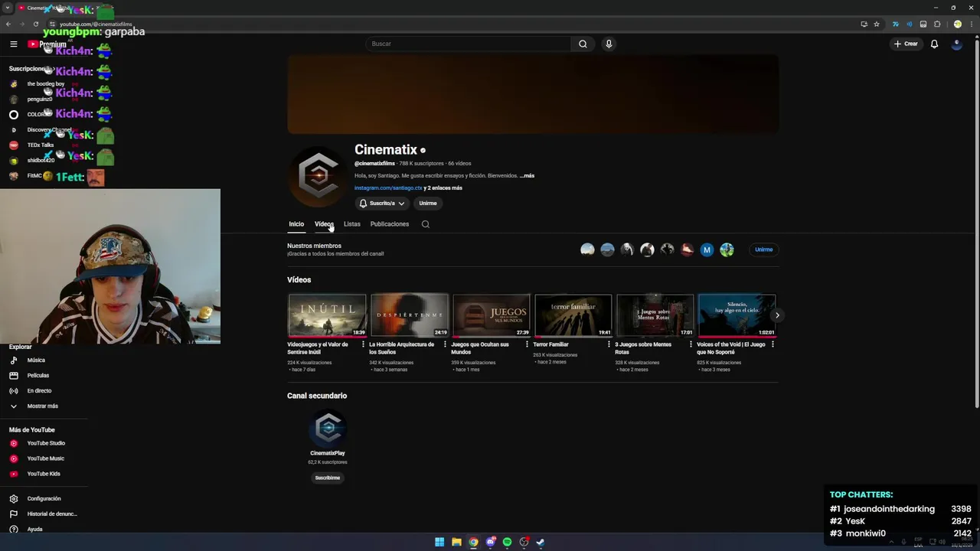Image resolution: width=980 pixels, height=551 pixels.
Task: Search within the Cinematix channel
Action: 426,224
